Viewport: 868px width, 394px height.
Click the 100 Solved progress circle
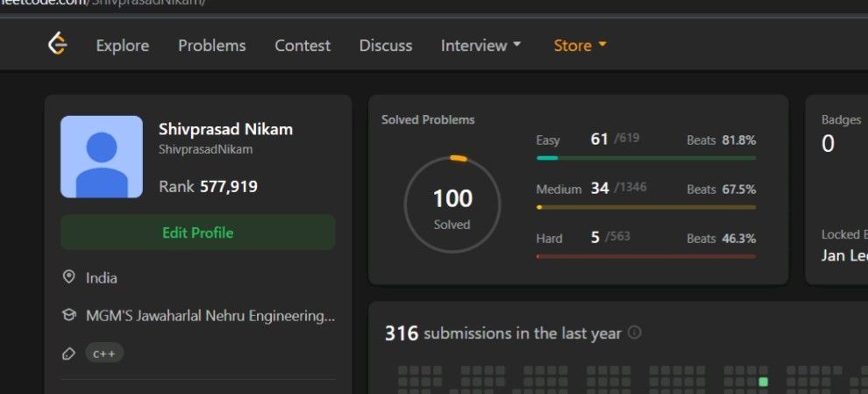click(452, 205)
